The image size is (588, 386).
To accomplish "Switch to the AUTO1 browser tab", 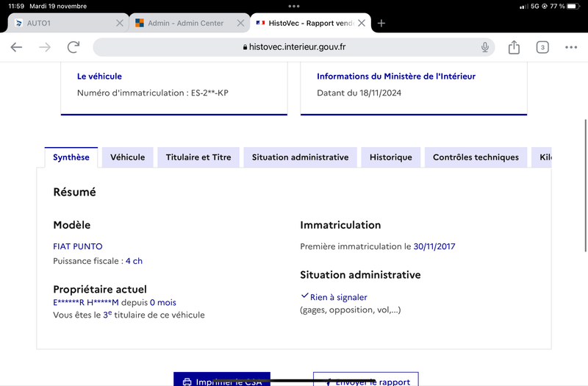I will pyautogui.click(x=68, y=24).
